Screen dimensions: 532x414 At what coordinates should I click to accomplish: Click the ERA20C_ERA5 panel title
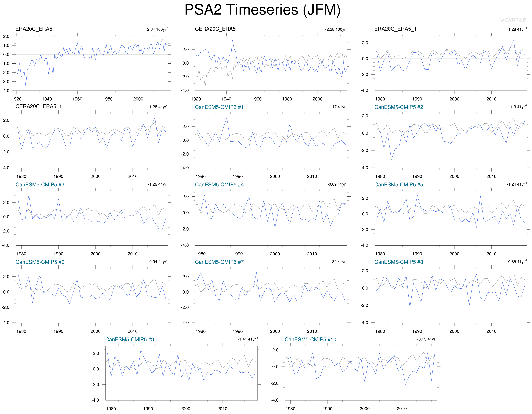point(34,29)
